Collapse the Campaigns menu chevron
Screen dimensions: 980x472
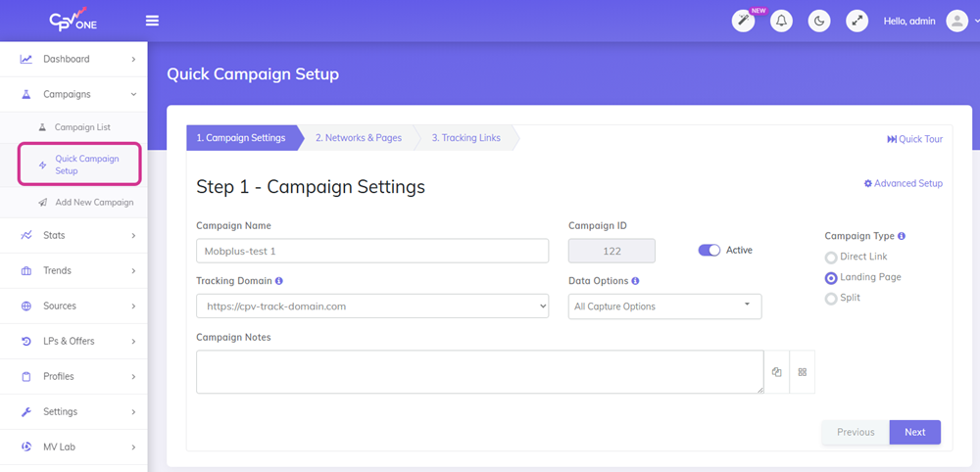[133, 94]
